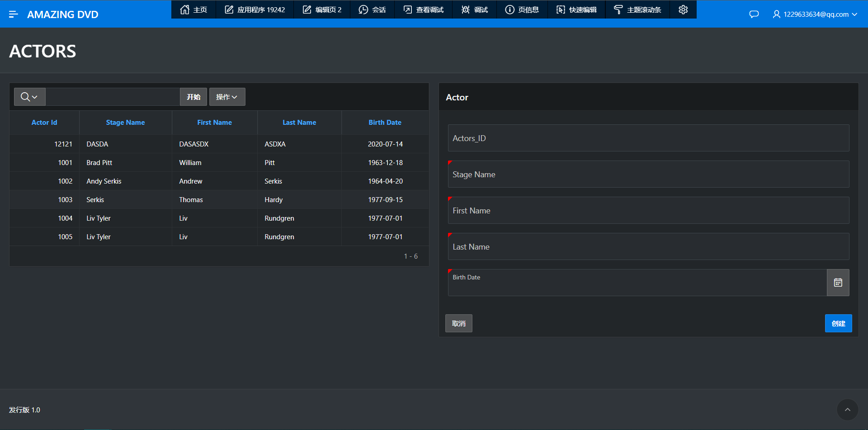Toggle the hamburger navigation menu
The image size is (868, 430).
14,14
